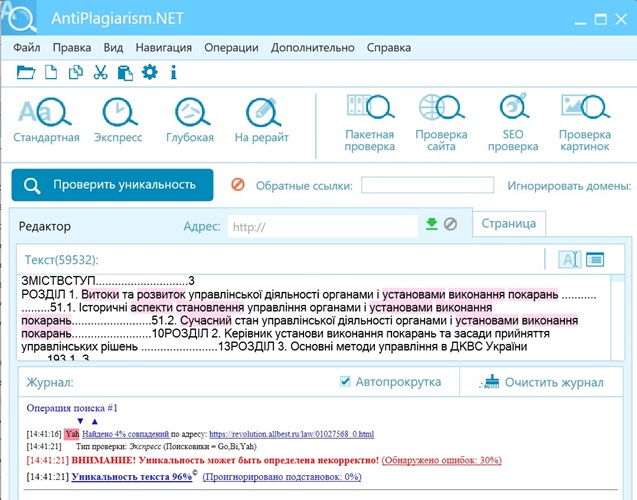This screenshot has width=637, height=500.
Task: Open SEO проверка tool
Action: pos(513,123)
